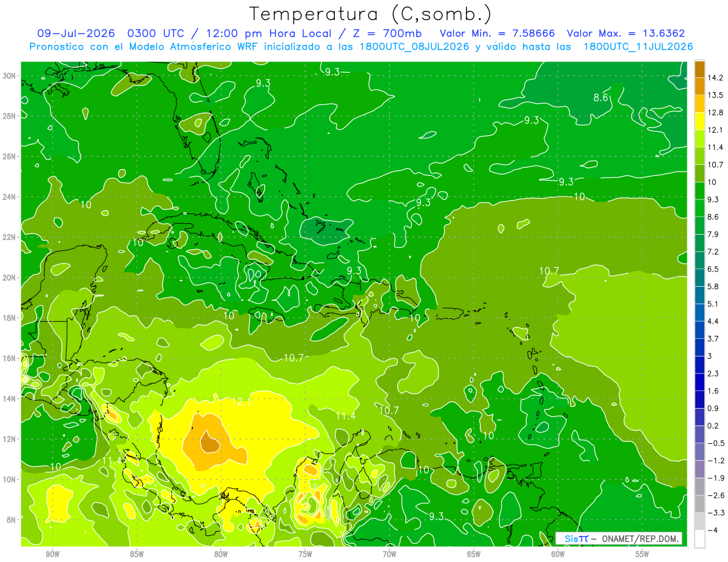Viewport: 728px width, 562px height.
Task: Click the '70W' longitude axis label
Action: coord(389,555)
